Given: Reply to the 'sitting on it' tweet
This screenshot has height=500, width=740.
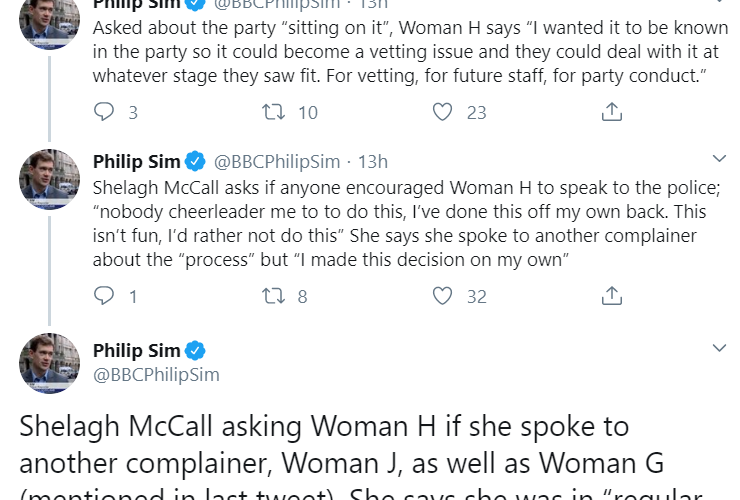Looking at the screenshot, I should (x=105, y=112).
